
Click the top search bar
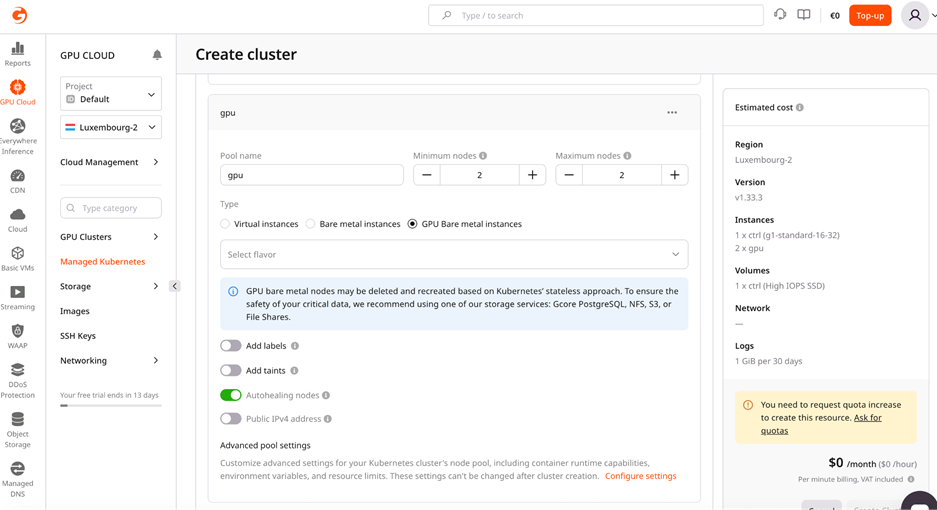[x=596, y=16]
